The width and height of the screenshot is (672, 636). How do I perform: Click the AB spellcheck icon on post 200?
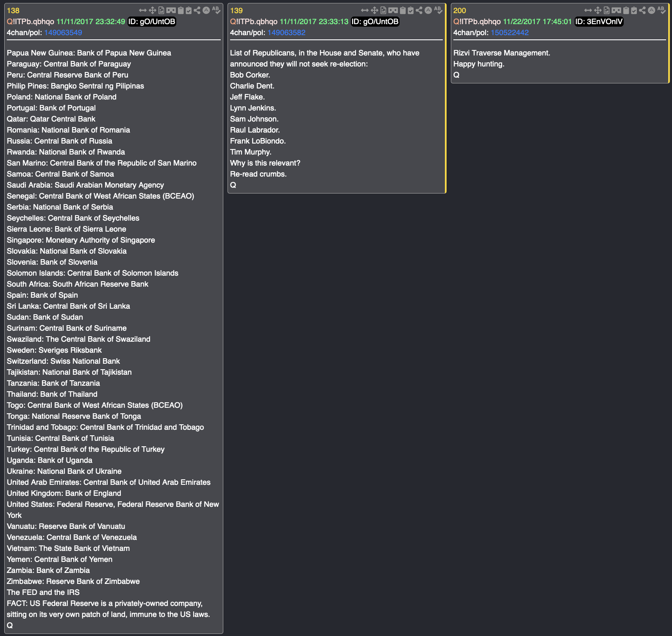click(x=661, y=10)
